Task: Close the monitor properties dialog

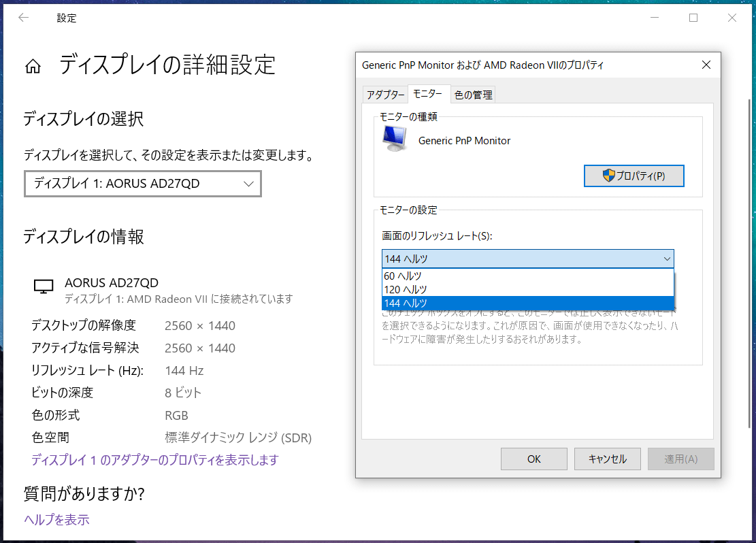Action: coord(706,65)
